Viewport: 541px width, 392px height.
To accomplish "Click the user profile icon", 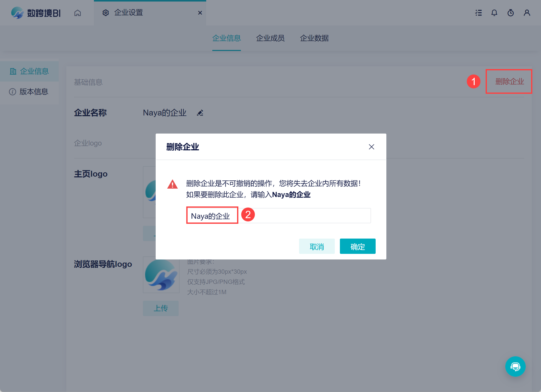I will (x=527, y=13).
